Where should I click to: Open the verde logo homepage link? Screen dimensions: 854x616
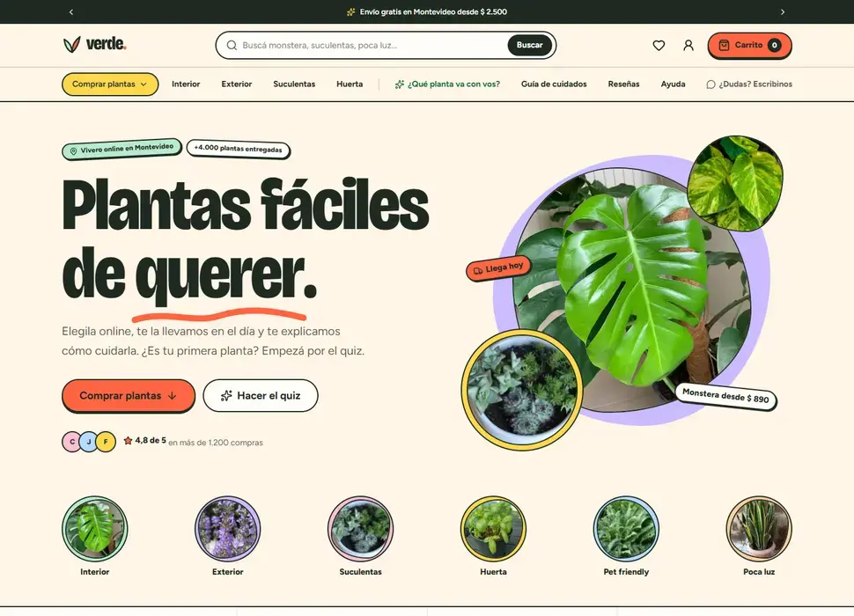coord(95,44)
